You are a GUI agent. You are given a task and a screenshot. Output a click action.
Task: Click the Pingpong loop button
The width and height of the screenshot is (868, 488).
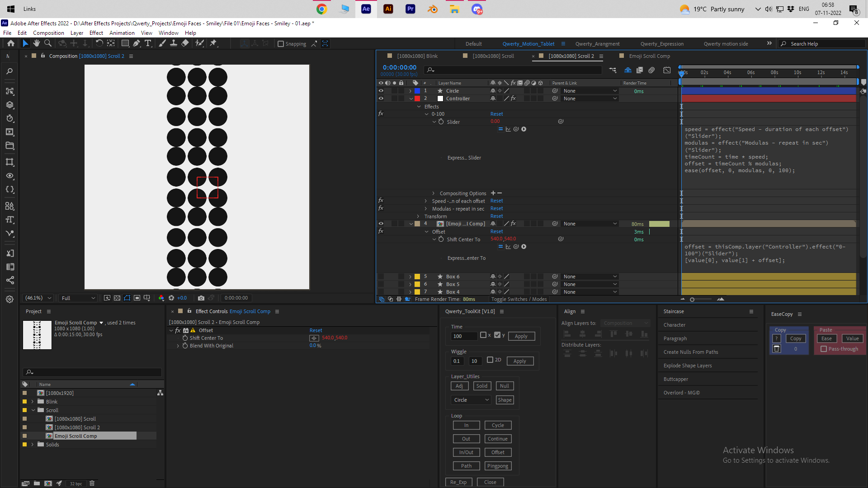click(x=498, y=466)
